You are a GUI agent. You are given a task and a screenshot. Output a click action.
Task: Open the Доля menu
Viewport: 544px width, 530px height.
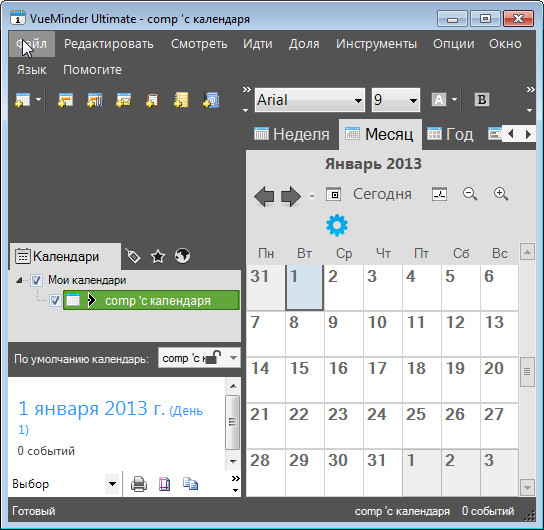[x=304, y=44]
